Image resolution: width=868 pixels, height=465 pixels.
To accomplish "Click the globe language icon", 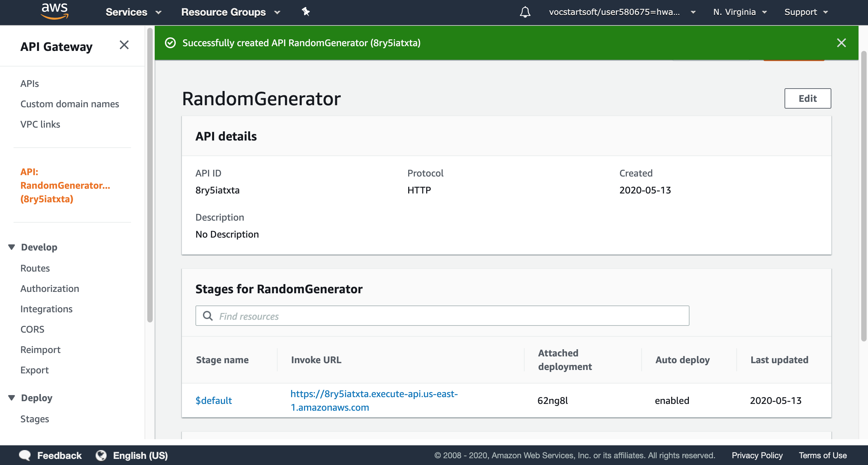I will [x=101, y=455].
